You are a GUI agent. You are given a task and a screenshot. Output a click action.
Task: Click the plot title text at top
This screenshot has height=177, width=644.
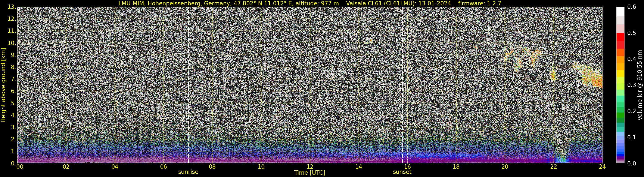[x=310, y=3]
